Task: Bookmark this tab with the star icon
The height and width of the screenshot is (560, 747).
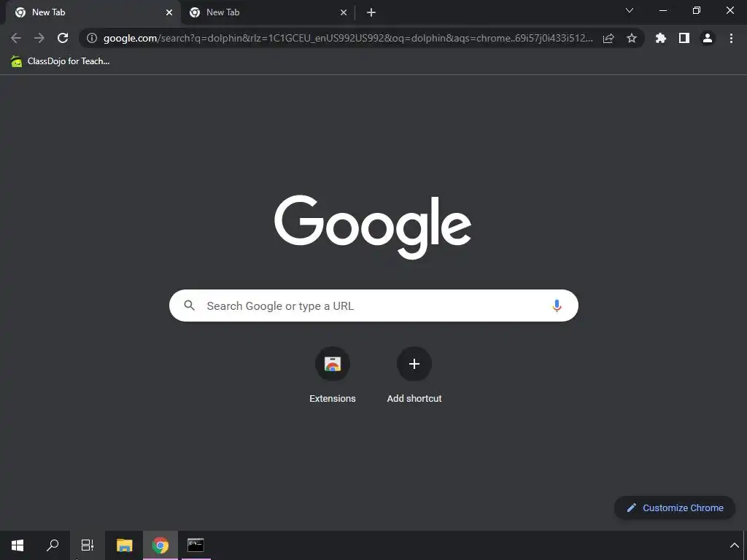Action: click(632, 38)
